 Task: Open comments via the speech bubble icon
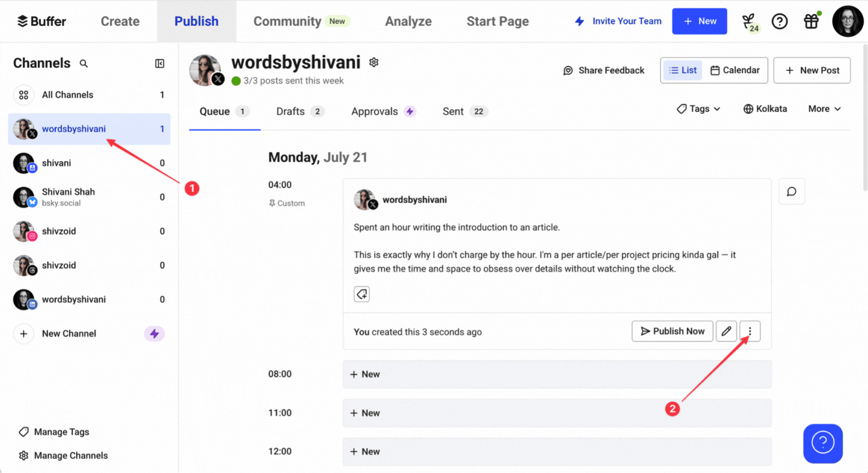point(791,191)
